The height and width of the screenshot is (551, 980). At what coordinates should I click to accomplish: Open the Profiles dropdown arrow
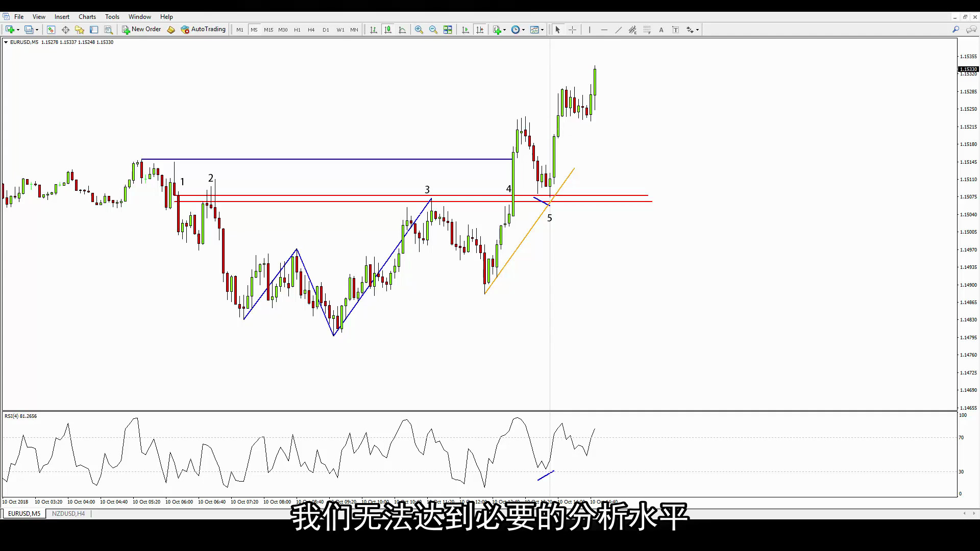point(37,30)
